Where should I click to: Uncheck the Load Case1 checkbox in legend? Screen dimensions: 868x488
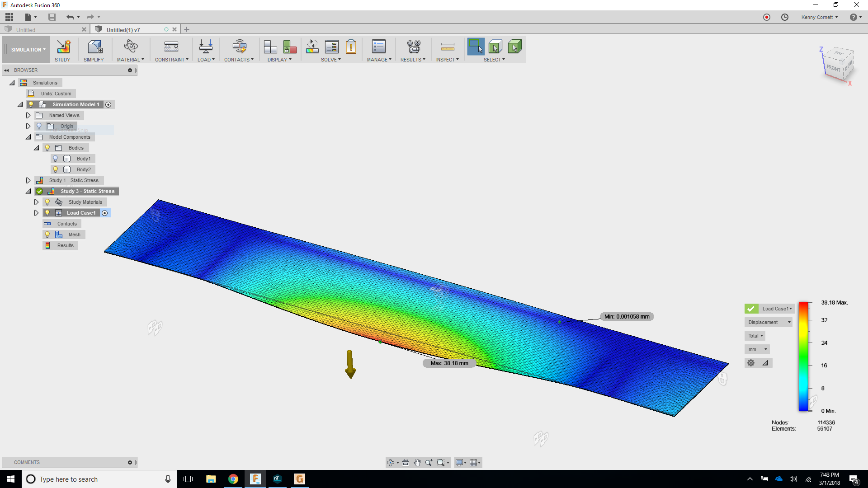tap(751, 308)
